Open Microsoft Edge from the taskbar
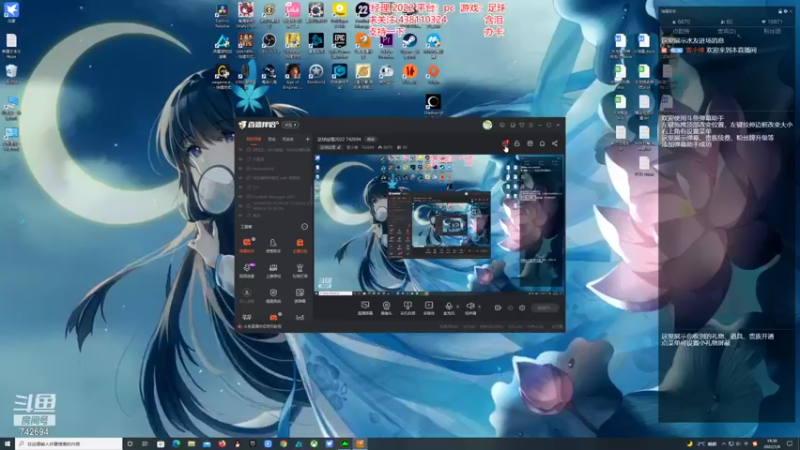 176,444
